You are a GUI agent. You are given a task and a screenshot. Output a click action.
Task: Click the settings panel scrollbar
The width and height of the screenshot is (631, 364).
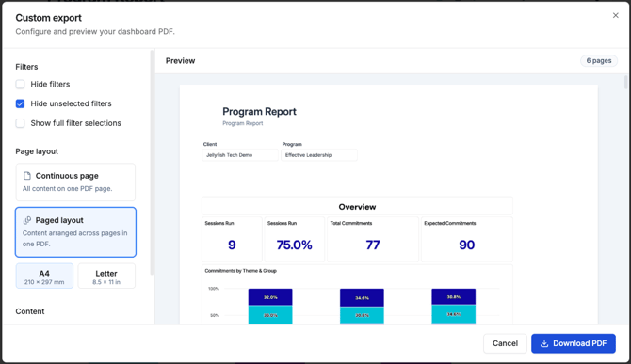pyautogui.click(x=152, y=163)
